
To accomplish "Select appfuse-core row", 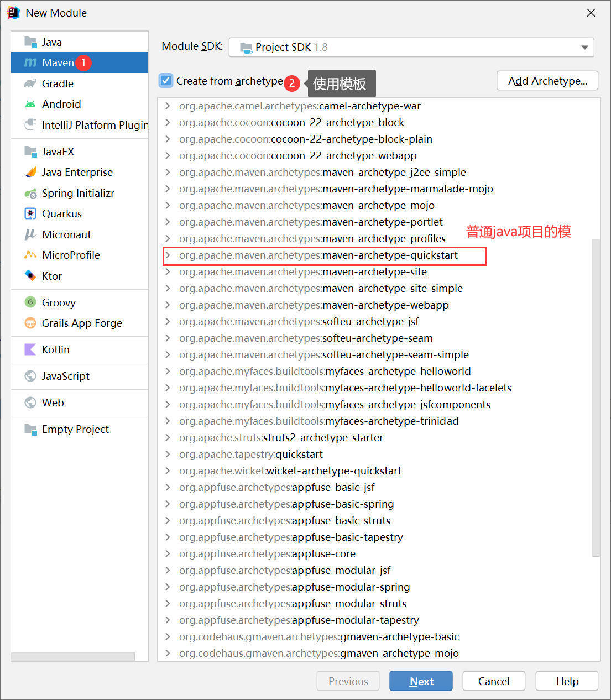I will (379, 553).
